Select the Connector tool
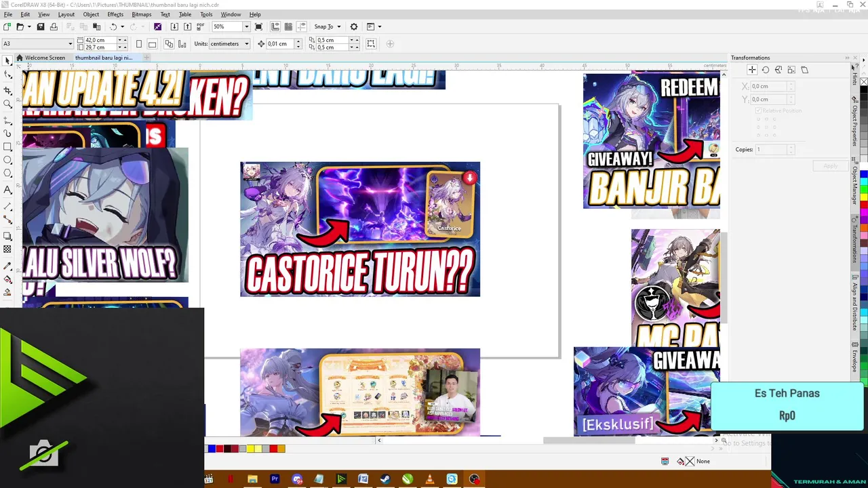 7,220
